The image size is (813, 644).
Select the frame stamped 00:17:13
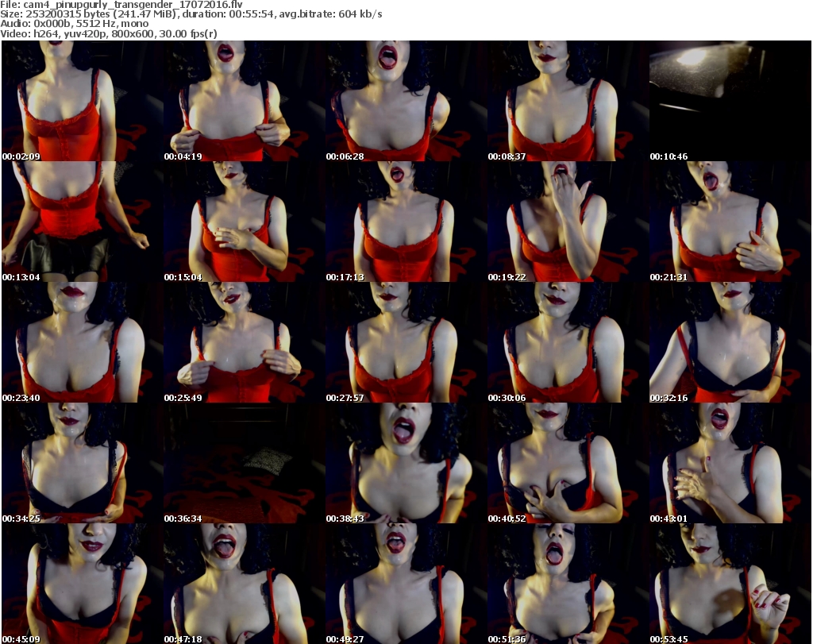(406, 222)
